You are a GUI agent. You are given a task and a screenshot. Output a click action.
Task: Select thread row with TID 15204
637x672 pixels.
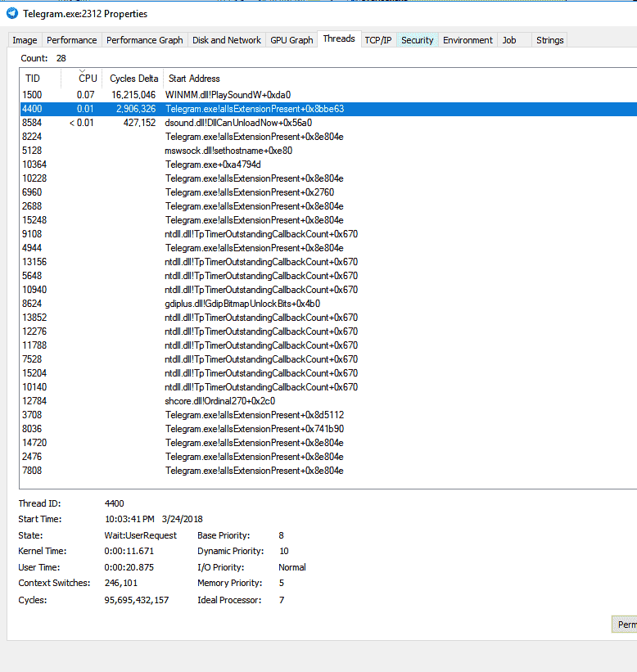coord(328,373)
